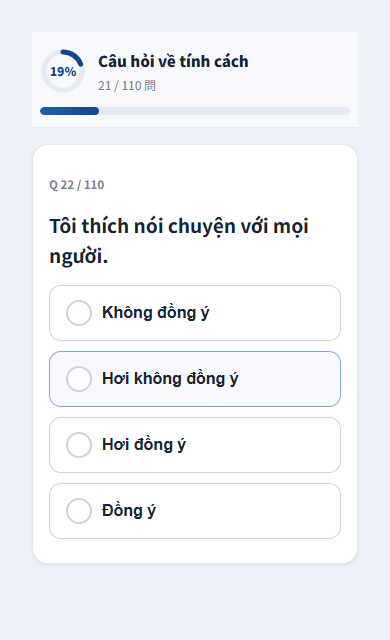This screenshot has width=390, height=640.
Task: Choose the 'Hơi không đồng ý' answer text
Action: point(170,379)
